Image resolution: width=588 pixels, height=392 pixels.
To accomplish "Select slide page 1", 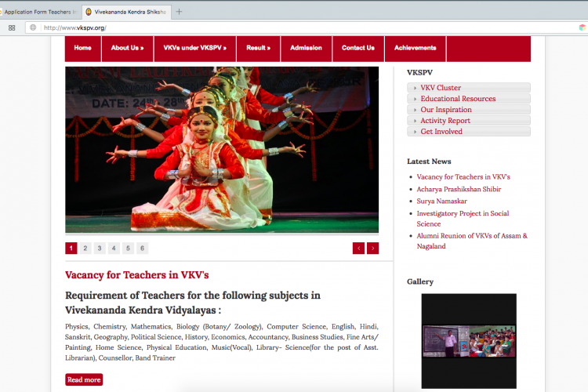I will coord(71,248).
